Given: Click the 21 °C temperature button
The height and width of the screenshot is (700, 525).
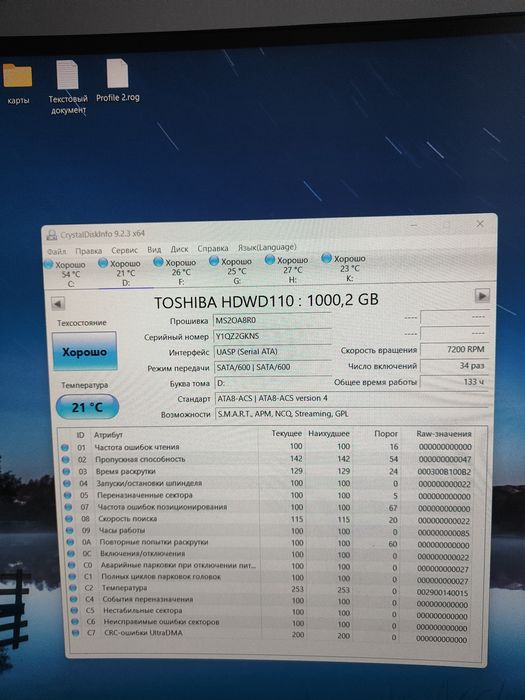Looking at the screenshot, I should coord(88,407).
